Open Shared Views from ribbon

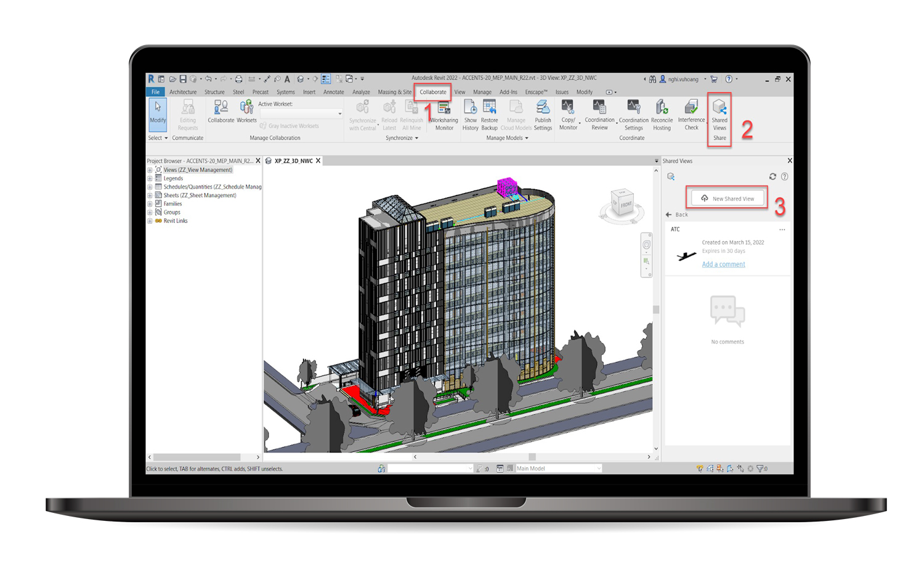[719, 115]
